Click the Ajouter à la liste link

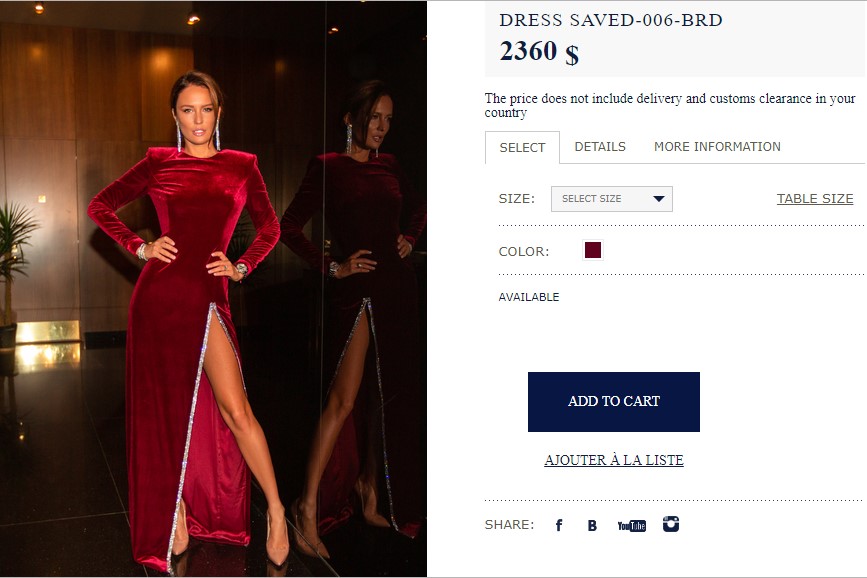tap(614, 460)
